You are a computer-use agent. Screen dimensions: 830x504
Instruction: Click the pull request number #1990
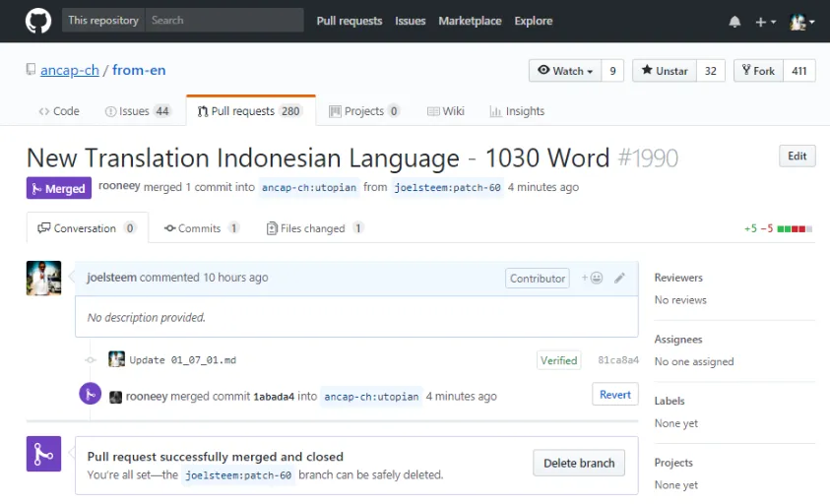click(648, 157)
